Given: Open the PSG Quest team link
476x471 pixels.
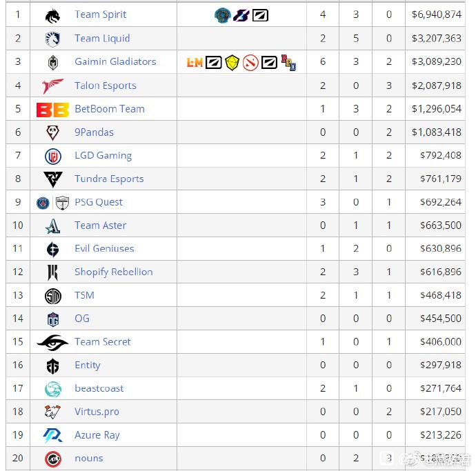Looking at the screenshot, I should click(x=99, y=202).
